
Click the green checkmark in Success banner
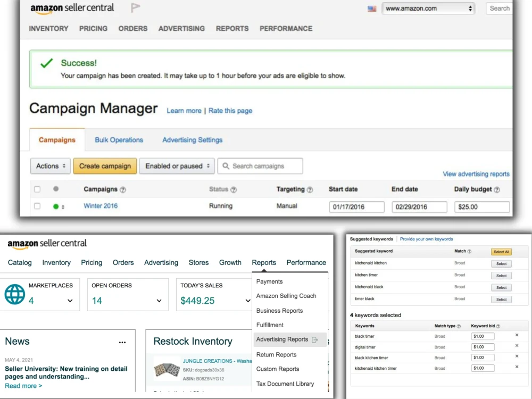click(46, 63)
